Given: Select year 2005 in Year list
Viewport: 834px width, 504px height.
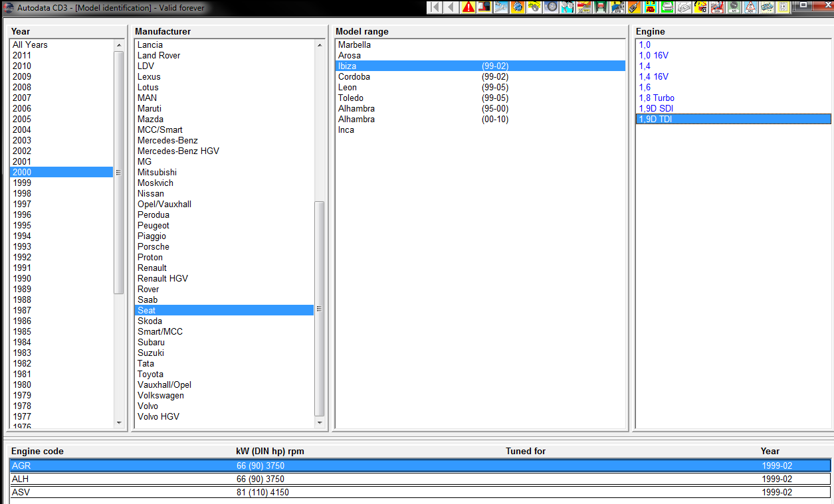Looking at the screenshot, I should click(x=22, y=119).
